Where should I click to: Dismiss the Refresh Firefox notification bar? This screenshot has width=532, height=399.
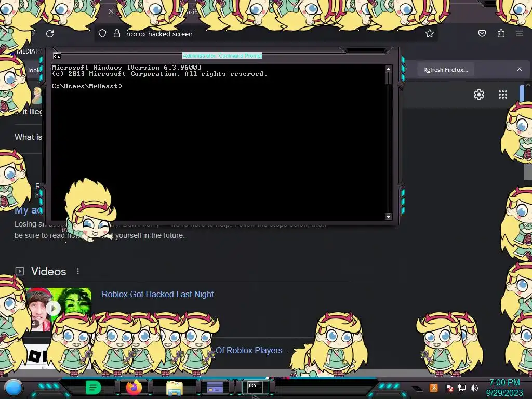520,69
